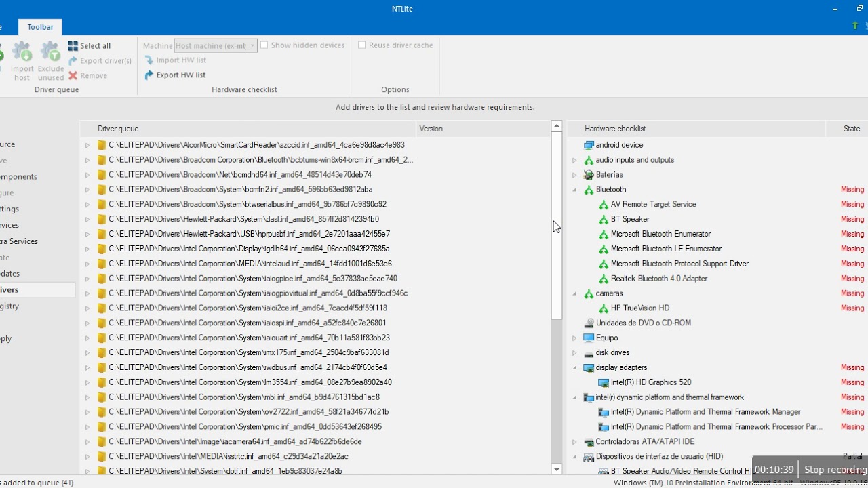868x488 pixels.
Task: Click the Hardware checklist column header
Action: click(x=696, y=129)
